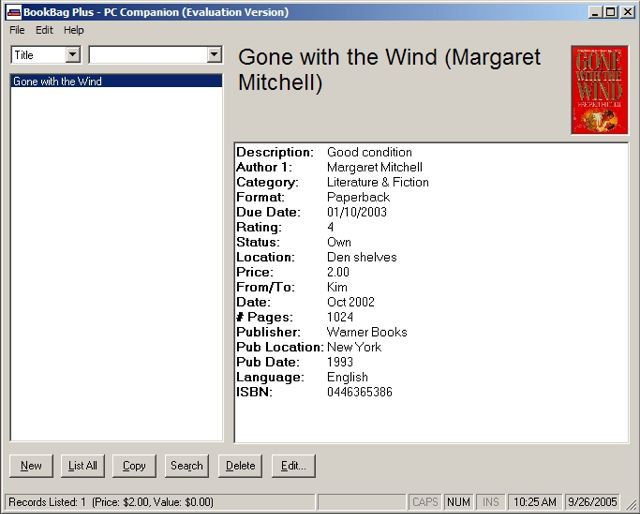Select Gone with the Wind list entry
Screen dimensions: 640x514
57,82
